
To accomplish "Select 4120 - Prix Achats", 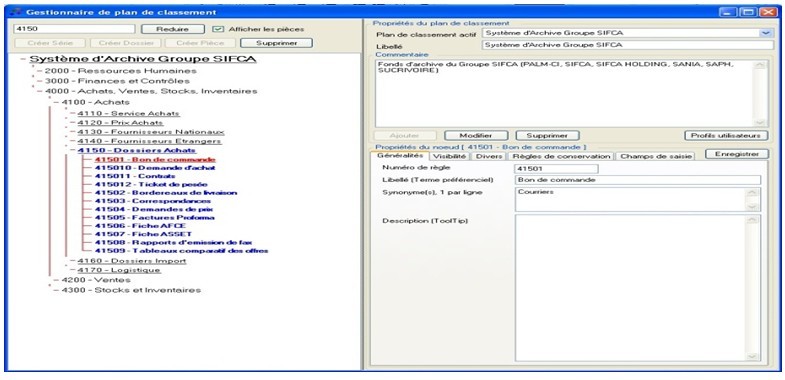I will (x=120, y=123).
